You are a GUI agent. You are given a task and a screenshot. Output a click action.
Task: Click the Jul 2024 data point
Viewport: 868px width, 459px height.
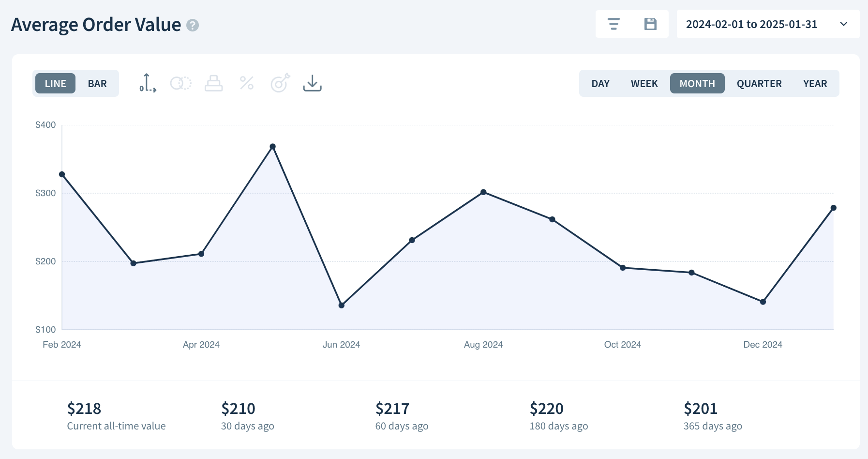click(x=412, y=240)
